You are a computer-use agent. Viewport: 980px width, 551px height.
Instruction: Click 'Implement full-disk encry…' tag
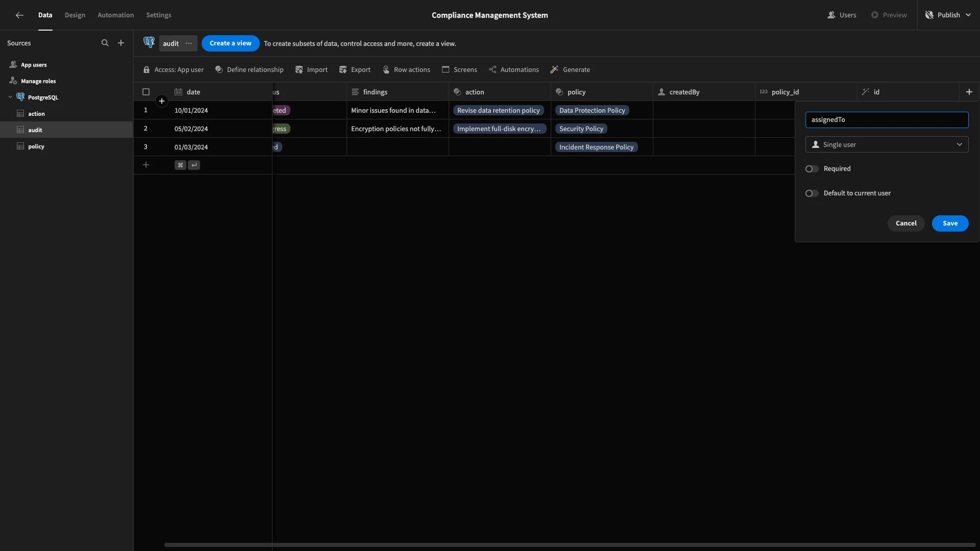(x=500, y=129)
